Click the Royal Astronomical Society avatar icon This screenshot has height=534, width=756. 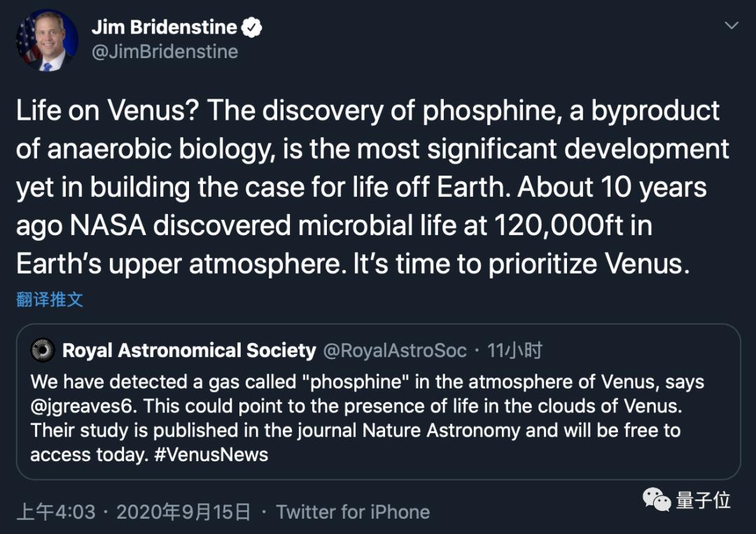[43, 350]
